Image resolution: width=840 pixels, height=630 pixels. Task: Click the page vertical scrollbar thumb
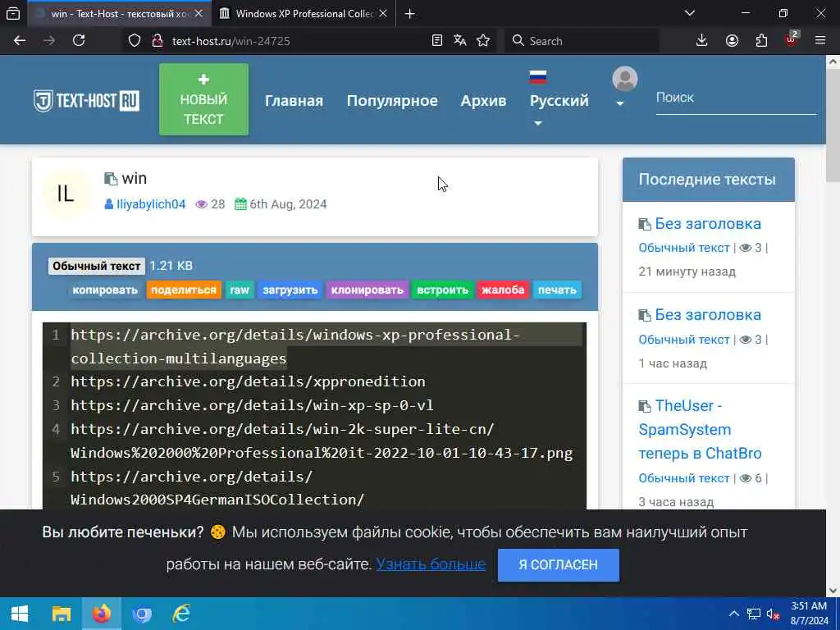point(833,126)
